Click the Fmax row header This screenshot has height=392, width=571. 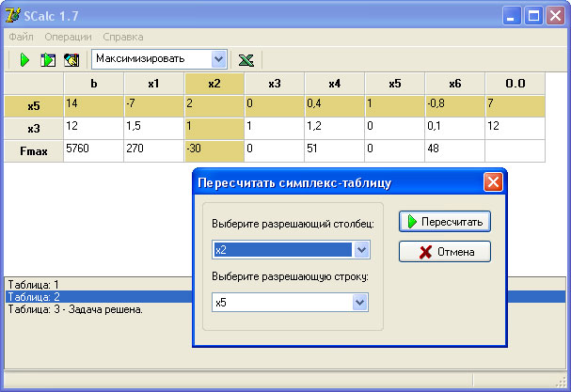pos(34,150)
